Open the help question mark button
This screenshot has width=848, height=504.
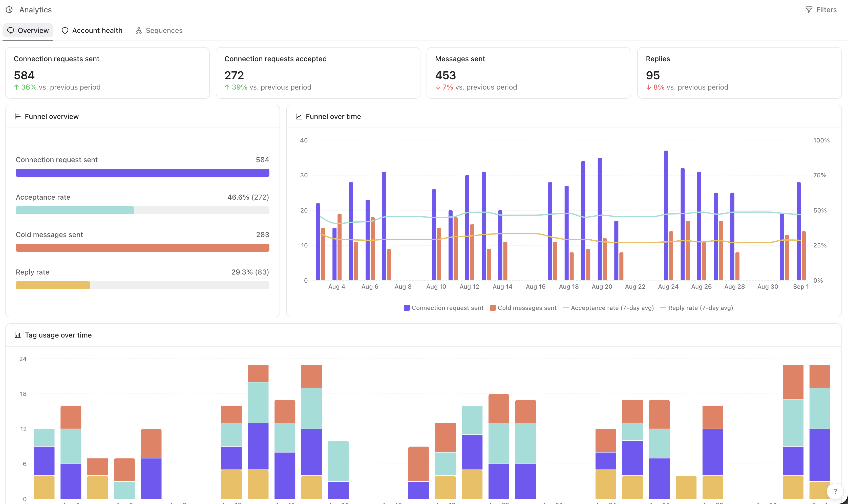(x=835, y=491)
